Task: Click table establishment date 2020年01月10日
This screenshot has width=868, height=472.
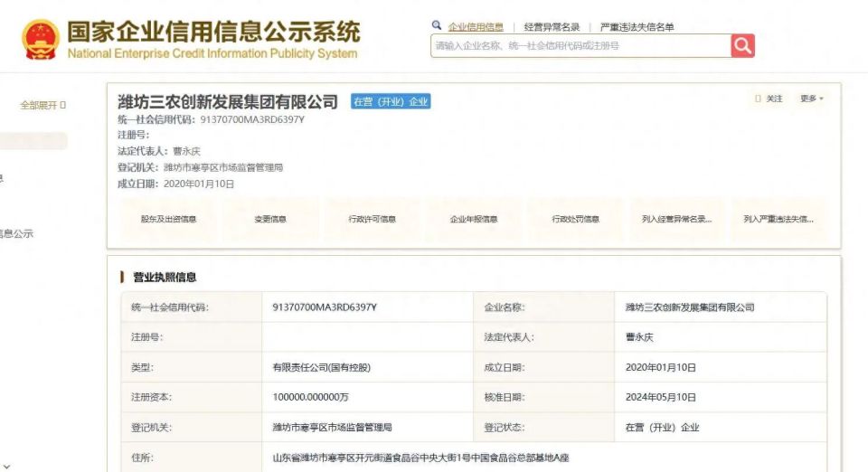Action: [660, 367]
